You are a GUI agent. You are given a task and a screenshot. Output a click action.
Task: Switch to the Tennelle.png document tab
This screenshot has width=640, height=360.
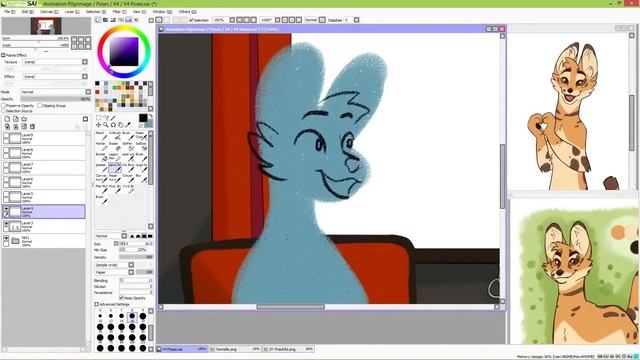pyautogui.click(x=235, y=349)
